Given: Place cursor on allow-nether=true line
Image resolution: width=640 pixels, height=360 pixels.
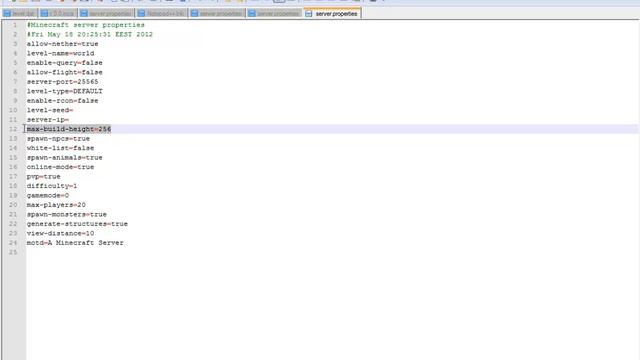Looking at the screenshot, I should [62, 44].
